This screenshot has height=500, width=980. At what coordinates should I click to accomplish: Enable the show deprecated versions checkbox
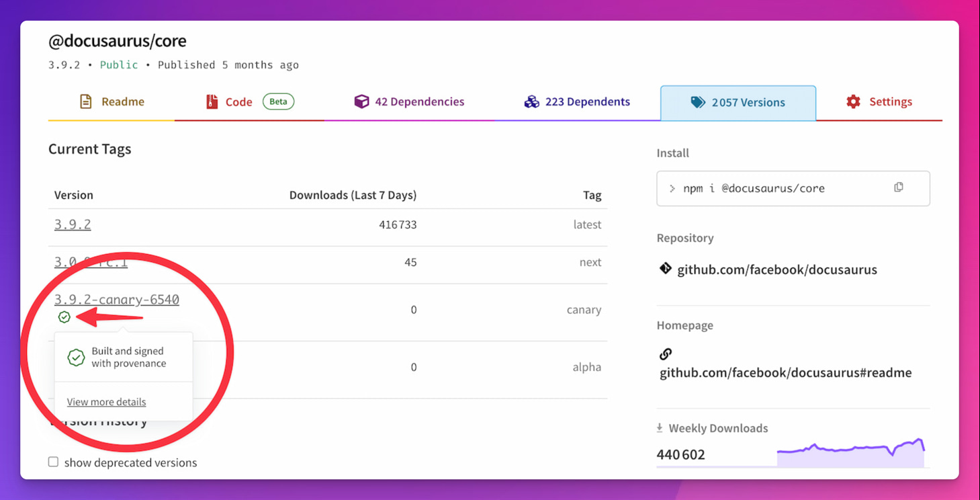click(53, 462)
